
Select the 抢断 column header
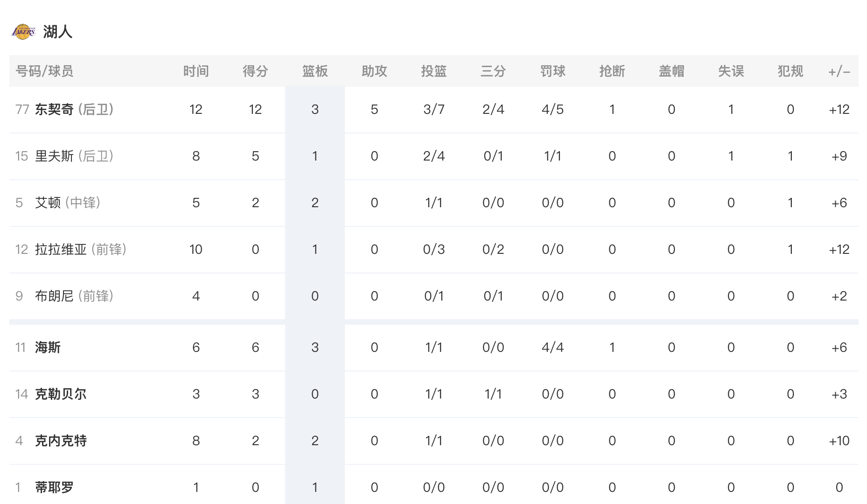click(612, 71)
